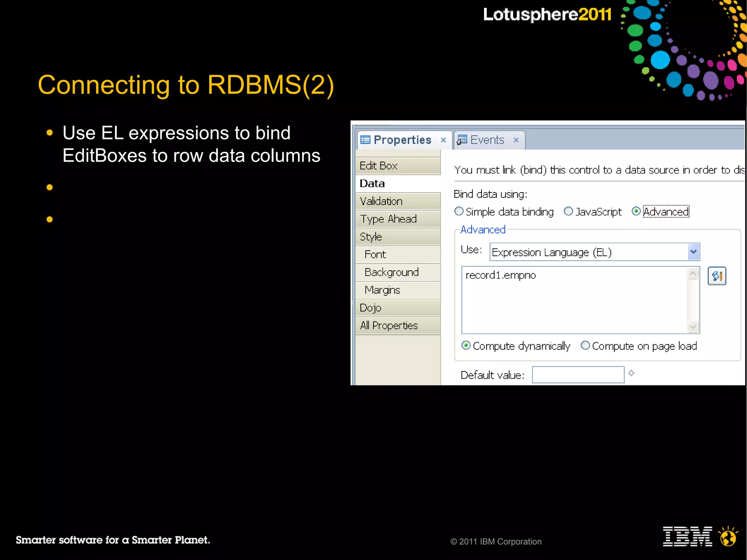Close the Events tab with its x
This screenshot has width=747, height=560.
(516, 140)
